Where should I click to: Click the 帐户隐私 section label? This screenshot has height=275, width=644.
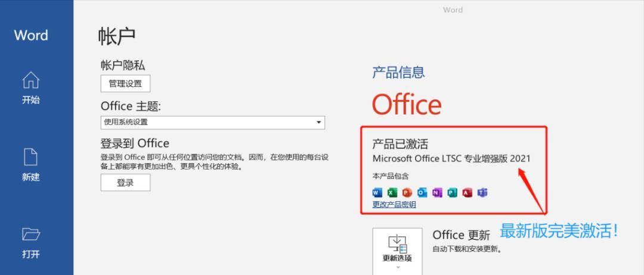pyautogui.click(x=123, y=65)
